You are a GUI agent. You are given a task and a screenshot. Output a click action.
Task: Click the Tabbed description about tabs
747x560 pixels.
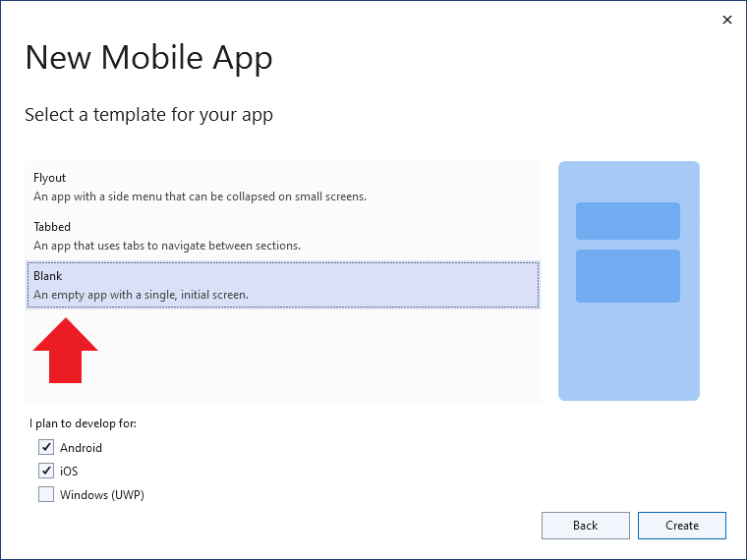167,246
